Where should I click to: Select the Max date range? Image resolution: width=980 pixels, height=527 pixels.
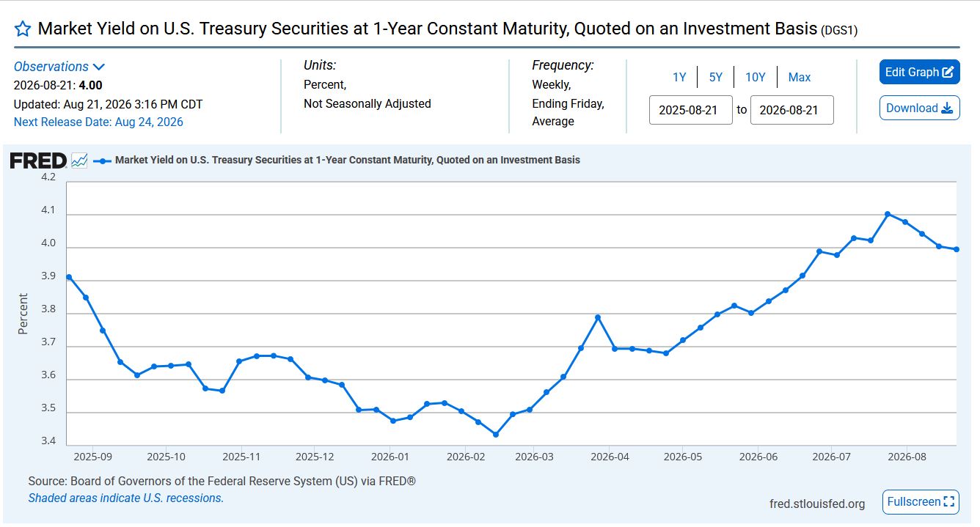800,77
